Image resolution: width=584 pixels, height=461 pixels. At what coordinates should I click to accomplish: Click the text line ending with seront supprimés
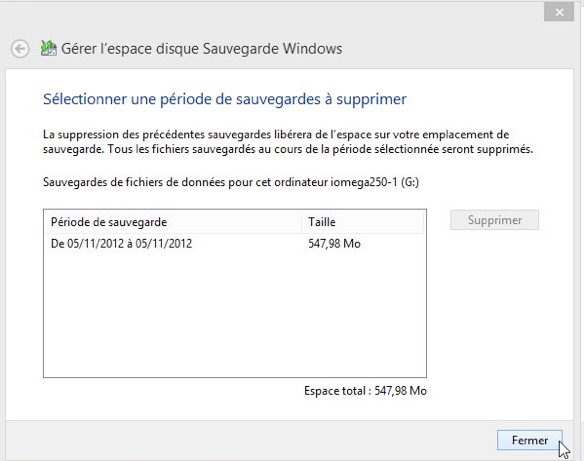point(288,149)
